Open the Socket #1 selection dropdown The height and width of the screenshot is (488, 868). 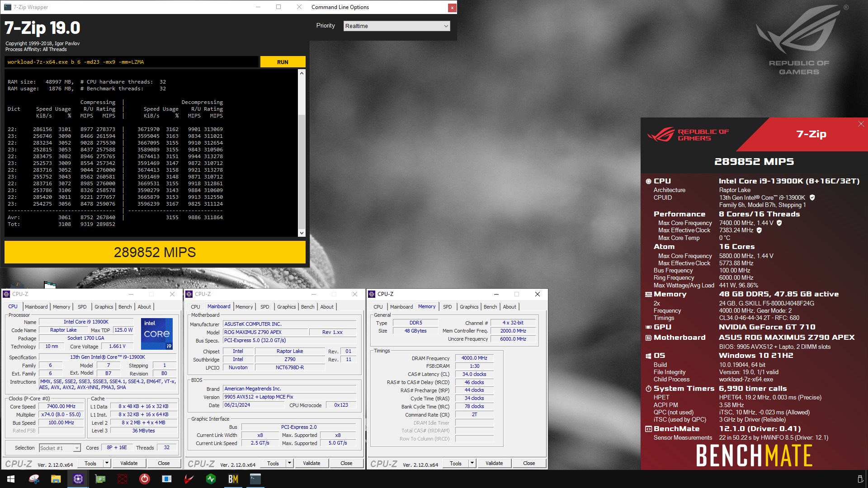[x=60, y=448]
